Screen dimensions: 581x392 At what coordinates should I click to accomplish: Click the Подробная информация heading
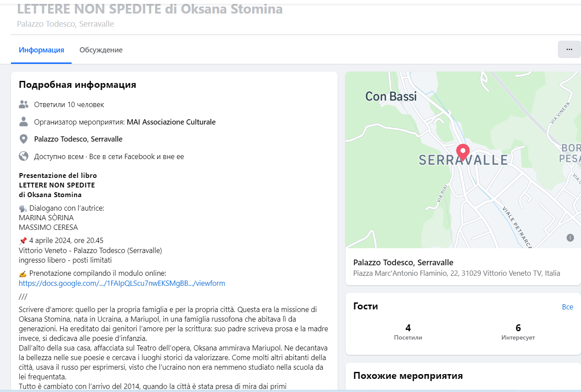77,85
